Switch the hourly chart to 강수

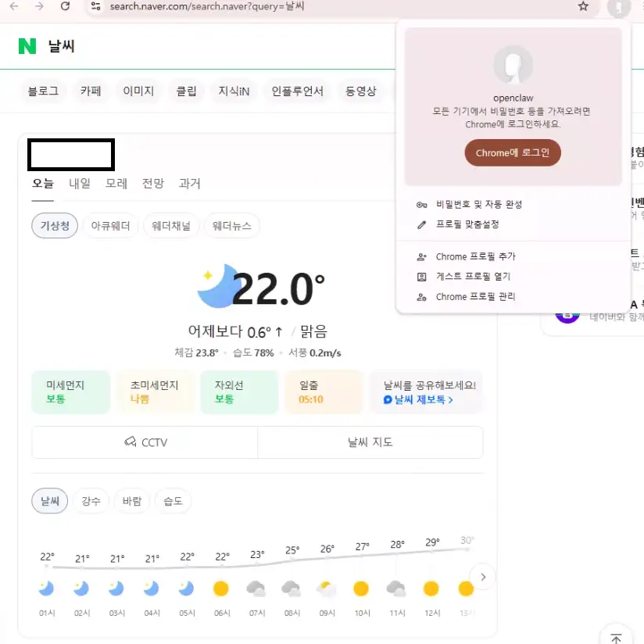(x=91, y=501)
